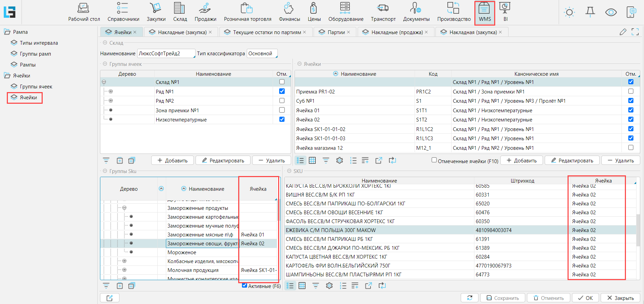Toggle checkbox for Ряд №2 group
Viewport: 644px width, 304px height.
click(x=282, y=101)
